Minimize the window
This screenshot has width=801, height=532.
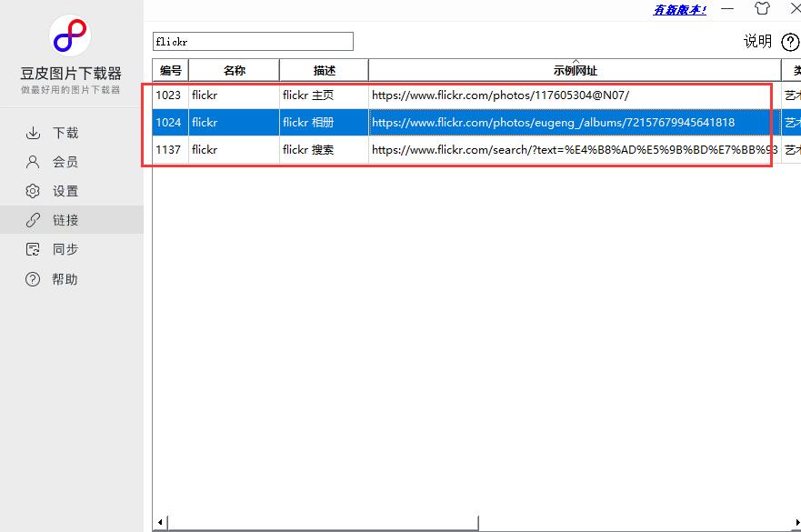pyautogui.click(x=727, y=9)
